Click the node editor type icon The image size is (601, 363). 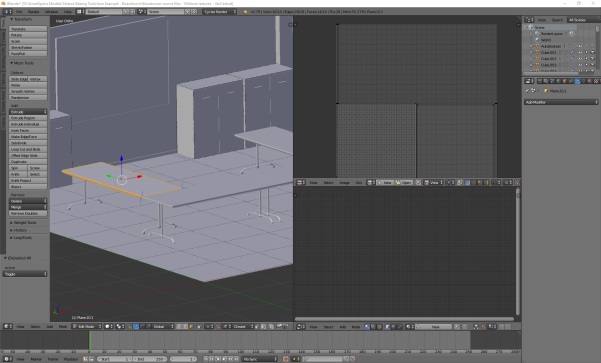point(300,327)
